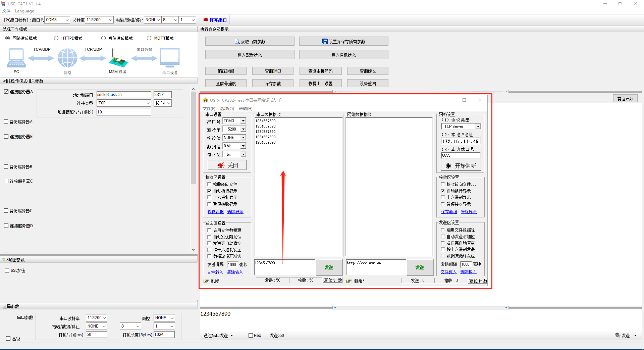Screen dimensions: 644x350
Task: Toggle the Hex checkbox
Action: (x=251, y=336)
